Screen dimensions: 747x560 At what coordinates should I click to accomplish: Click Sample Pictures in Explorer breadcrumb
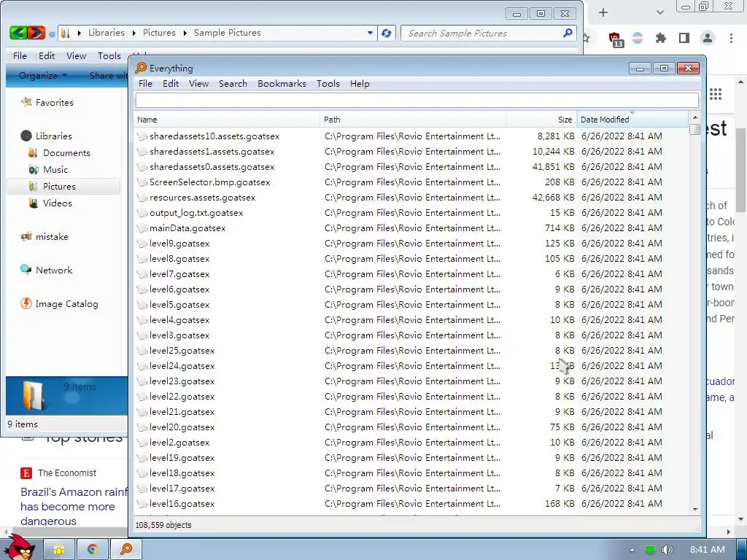coord(228,33)
